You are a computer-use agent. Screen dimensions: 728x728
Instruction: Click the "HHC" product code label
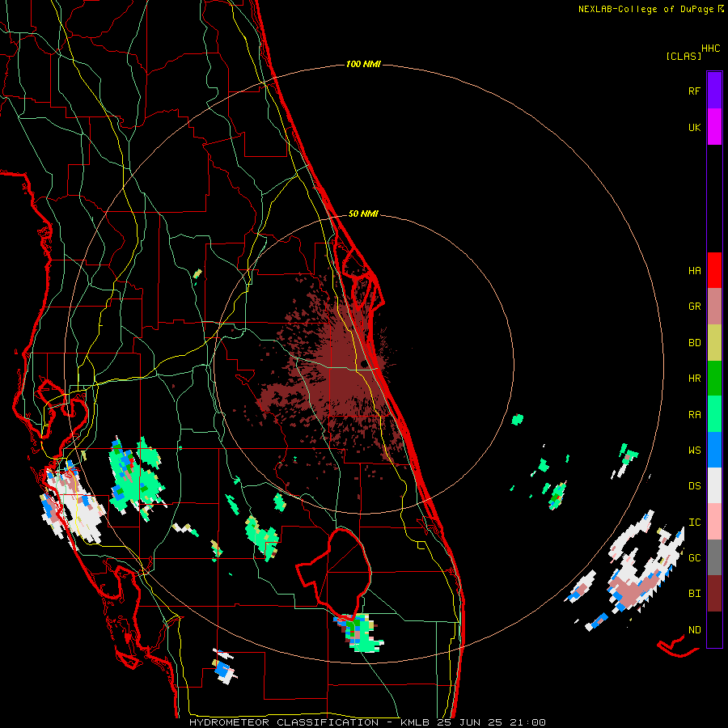click(x=711, y=49)
